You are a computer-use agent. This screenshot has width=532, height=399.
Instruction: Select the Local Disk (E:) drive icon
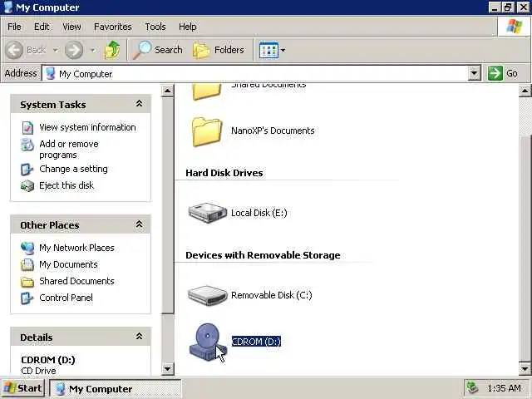pyautogui.click(x=208, y=213)
